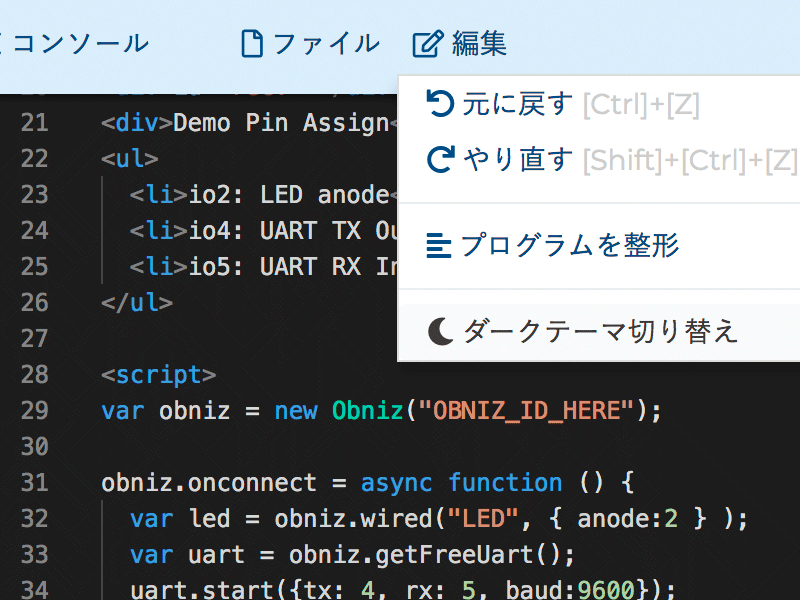
Task: Select 元に戻す to undo last change
Action: pos(515,103)
